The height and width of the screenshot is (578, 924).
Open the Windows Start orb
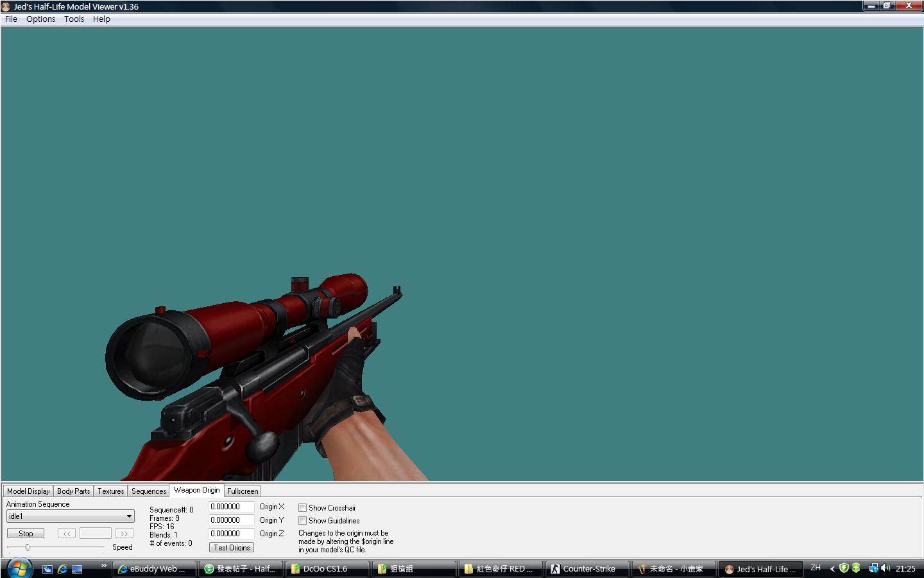[19, 569]
